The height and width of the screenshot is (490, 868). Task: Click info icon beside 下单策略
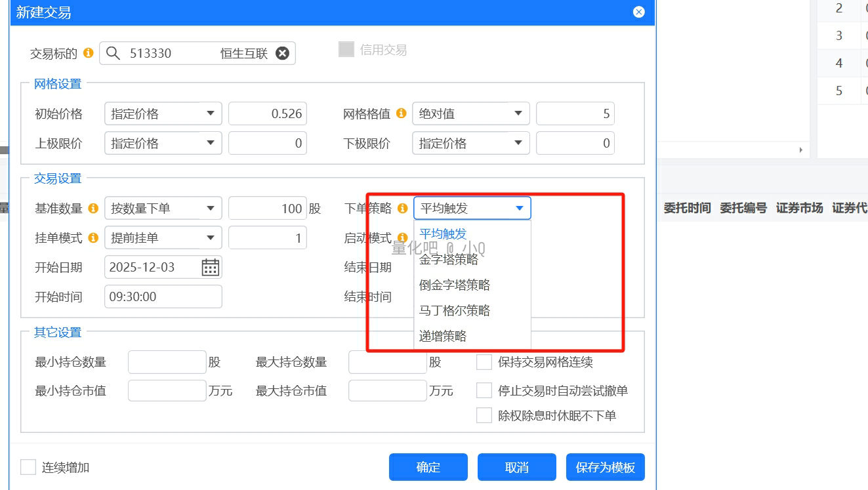coord(402,209)
